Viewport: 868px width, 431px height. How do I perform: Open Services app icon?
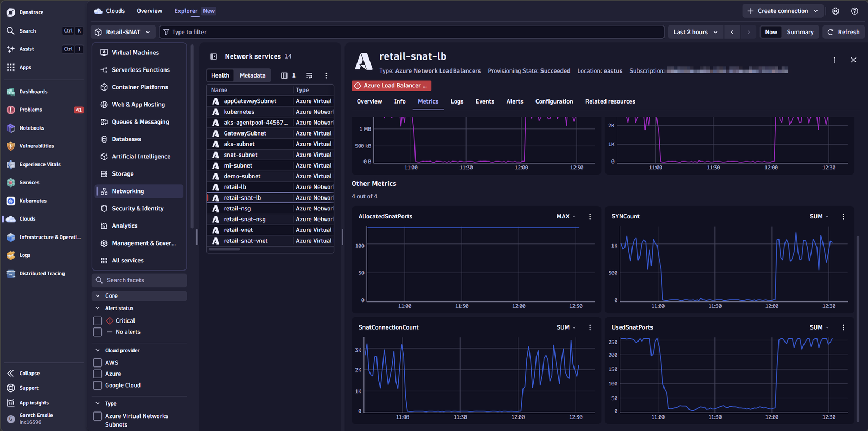coord(10,183)
